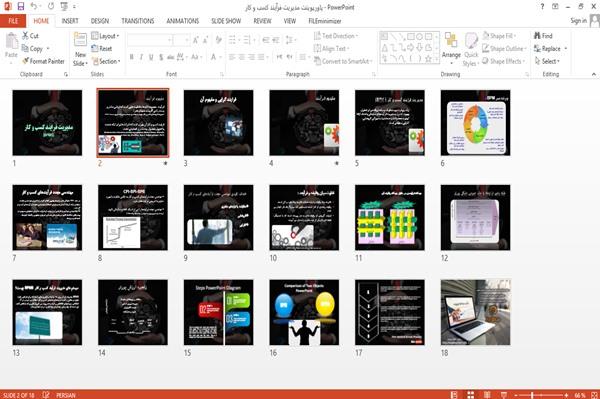Click the Reset slide button
This screenshot has height=399, width=600.
(102, 49)
